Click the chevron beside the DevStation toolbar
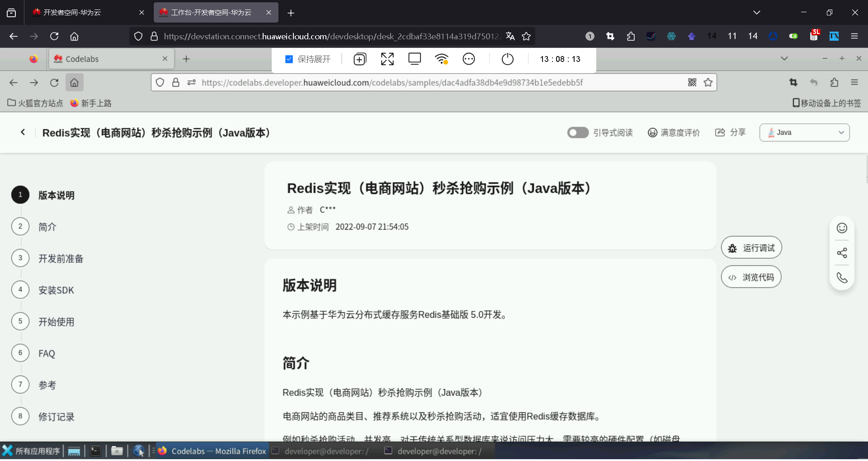 point(784,58)
